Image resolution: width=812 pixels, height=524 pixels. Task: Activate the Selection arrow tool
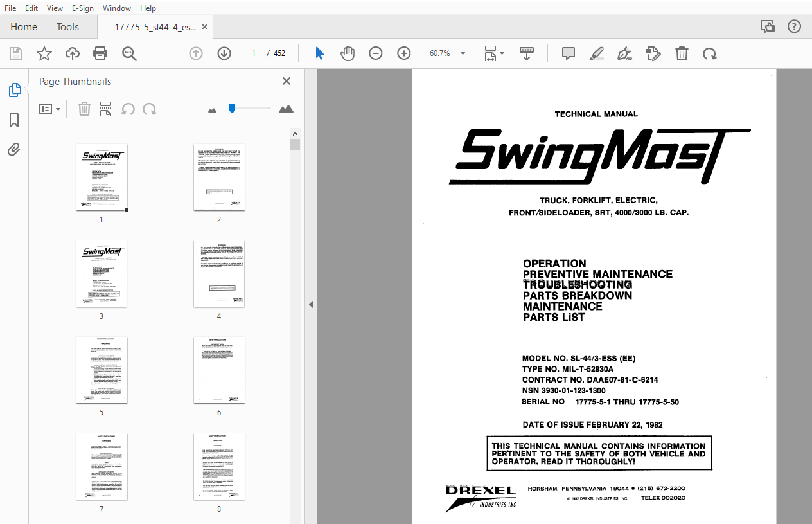point(319,53)
